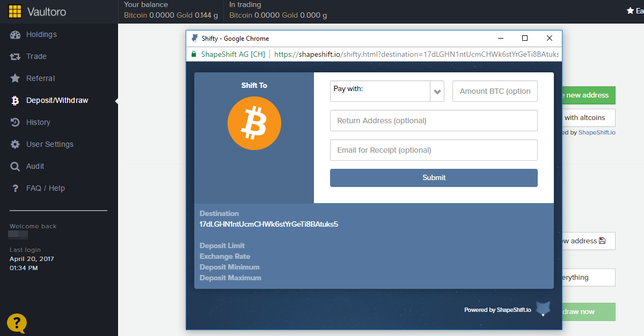Open the History page in the sidebar
644x336 pixels.
click(x=38, y=122)
